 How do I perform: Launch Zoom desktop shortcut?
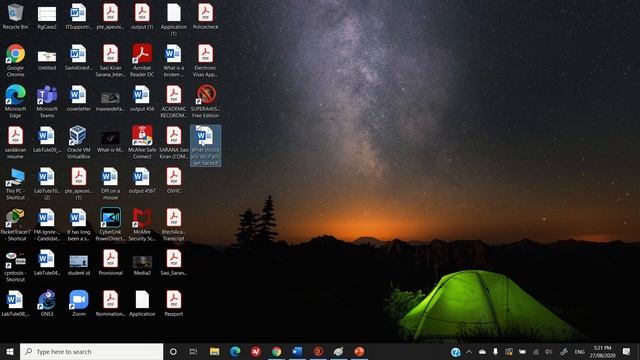[78, 303]
